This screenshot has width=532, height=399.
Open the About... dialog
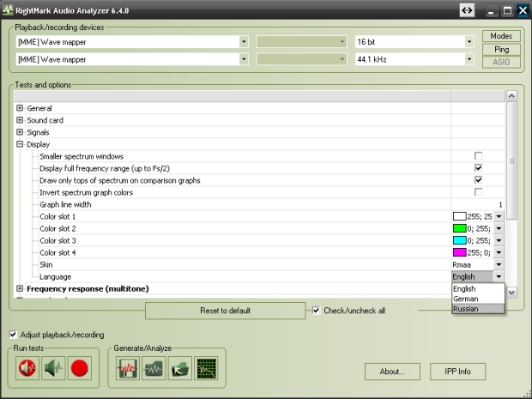coord(392,372)
